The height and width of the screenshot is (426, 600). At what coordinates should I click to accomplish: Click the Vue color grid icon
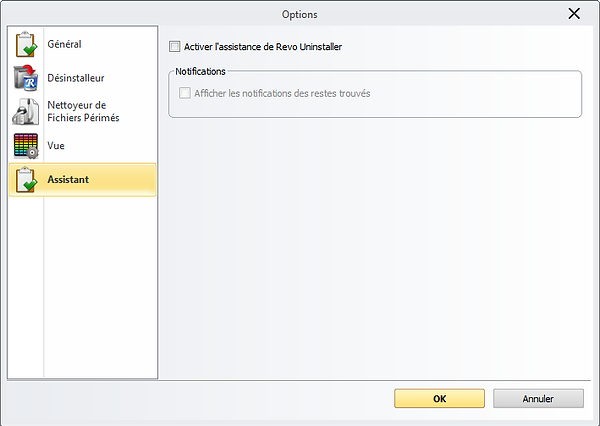point(26,146)
